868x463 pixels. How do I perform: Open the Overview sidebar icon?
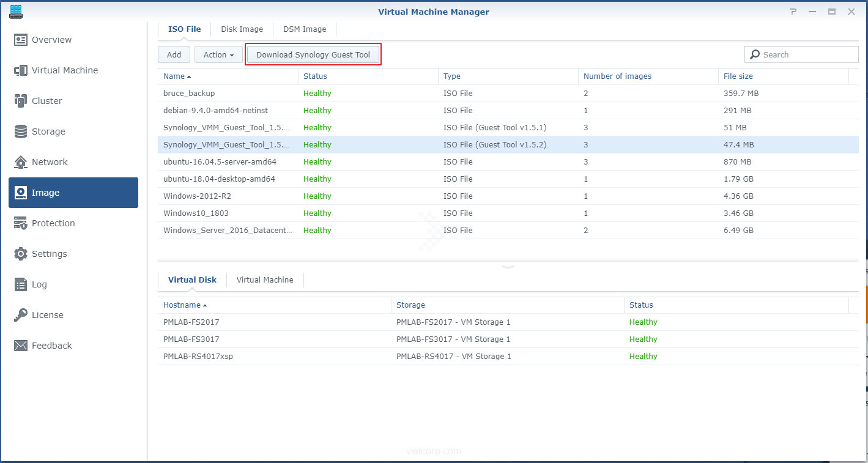[21, 40]
